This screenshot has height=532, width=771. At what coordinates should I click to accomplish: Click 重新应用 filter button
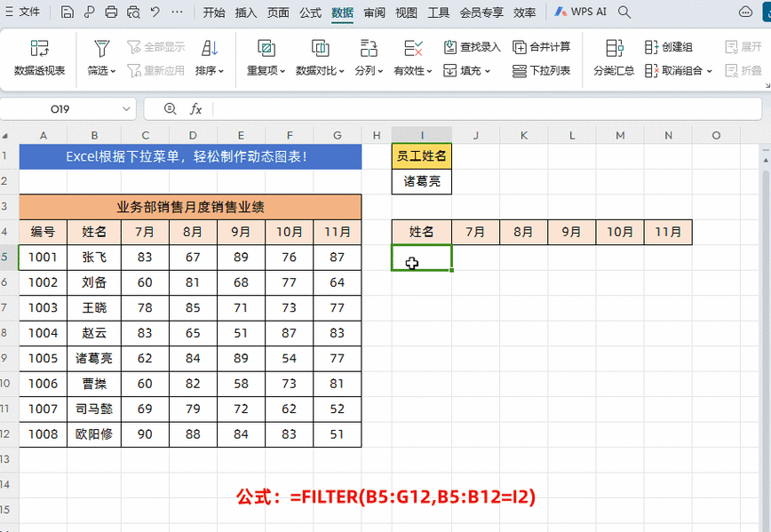(155, 70)
